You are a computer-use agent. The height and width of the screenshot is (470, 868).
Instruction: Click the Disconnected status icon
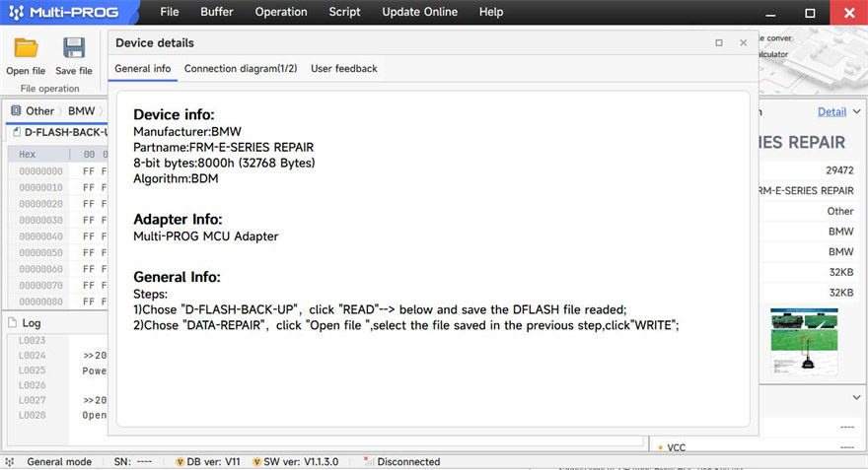(369, 461)
